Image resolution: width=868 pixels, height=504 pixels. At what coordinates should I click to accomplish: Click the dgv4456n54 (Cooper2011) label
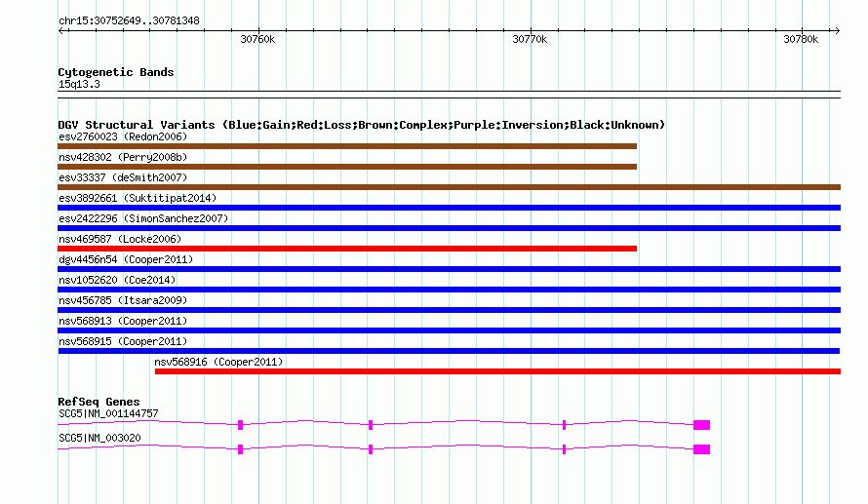point(126,259)
